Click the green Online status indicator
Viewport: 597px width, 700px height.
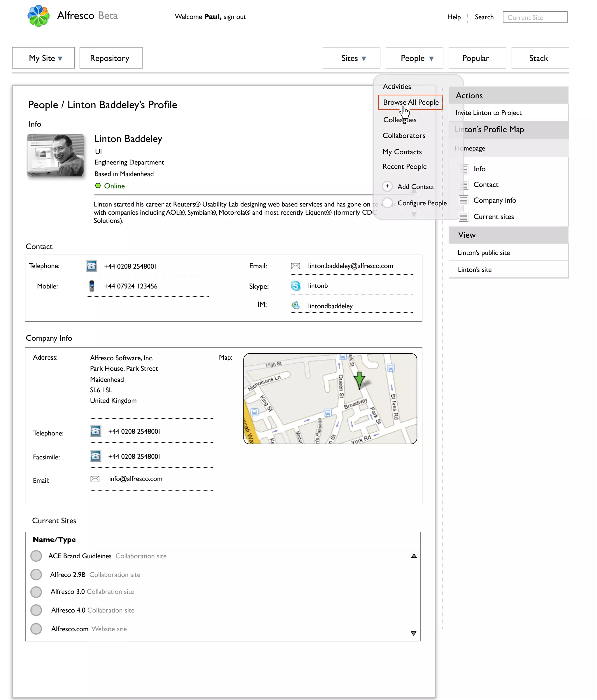[98, 185]
